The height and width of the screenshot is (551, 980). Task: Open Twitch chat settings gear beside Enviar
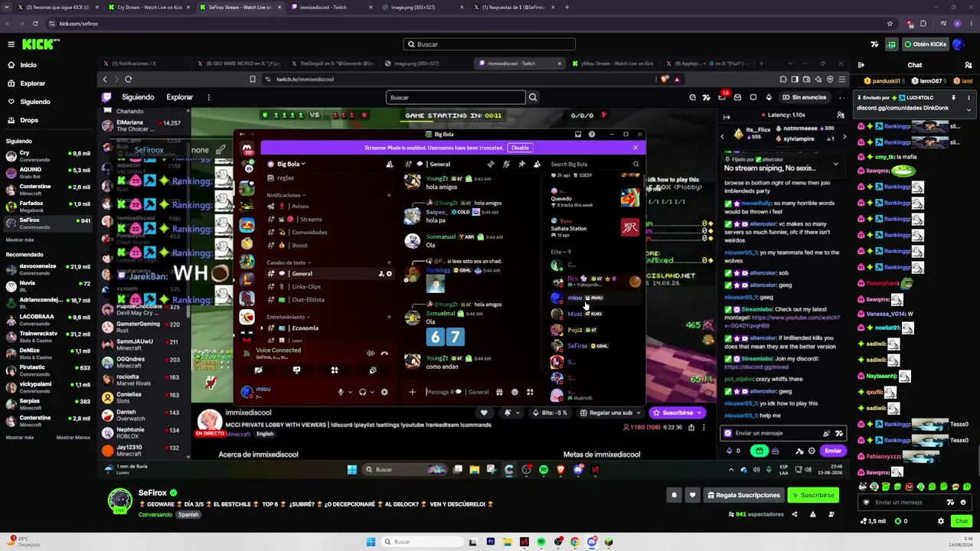point(813,451)
